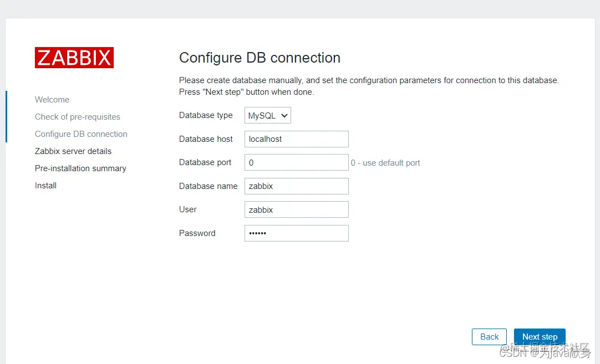Click the 'Please create database manually' instruction text
Image resolution: width=600 pixels, height=364 pixels.
pos(369,86)
